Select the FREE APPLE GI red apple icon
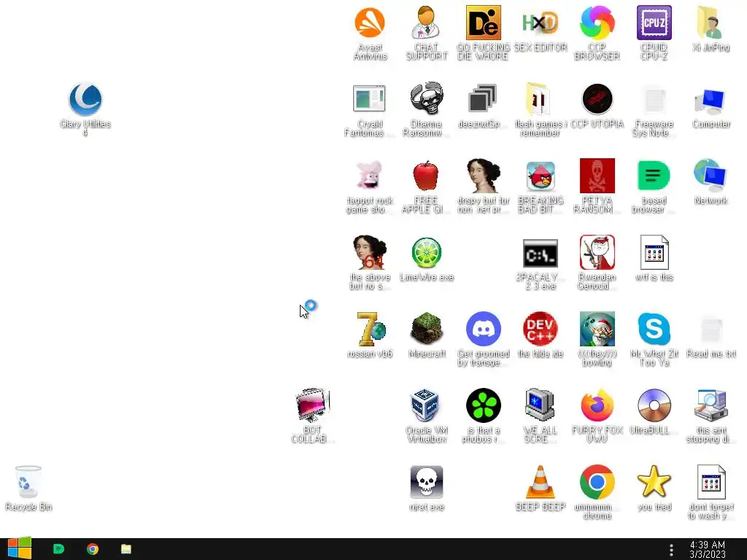The image size is (747, 560). coord(426,176)
